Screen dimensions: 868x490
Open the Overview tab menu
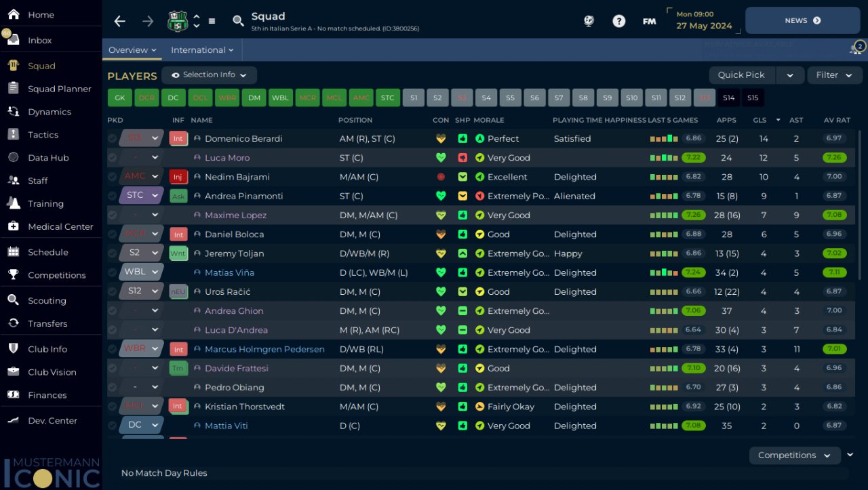[132, 50]
